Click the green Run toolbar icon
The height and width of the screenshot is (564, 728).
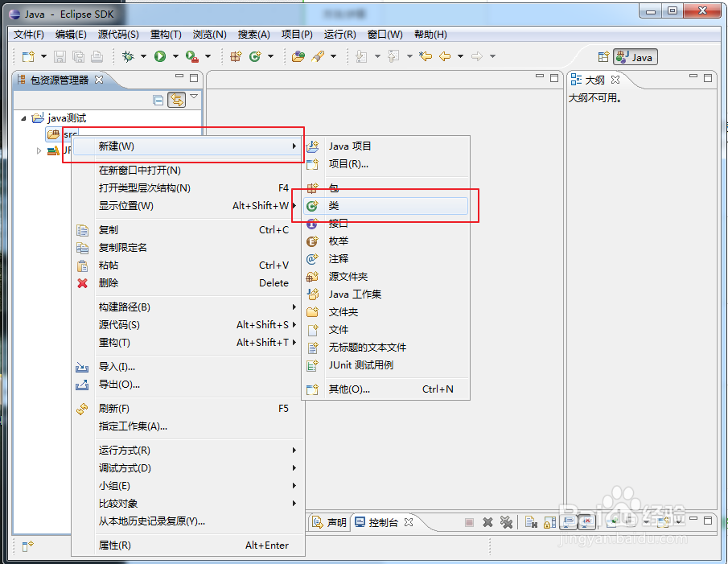coord(160,56)
